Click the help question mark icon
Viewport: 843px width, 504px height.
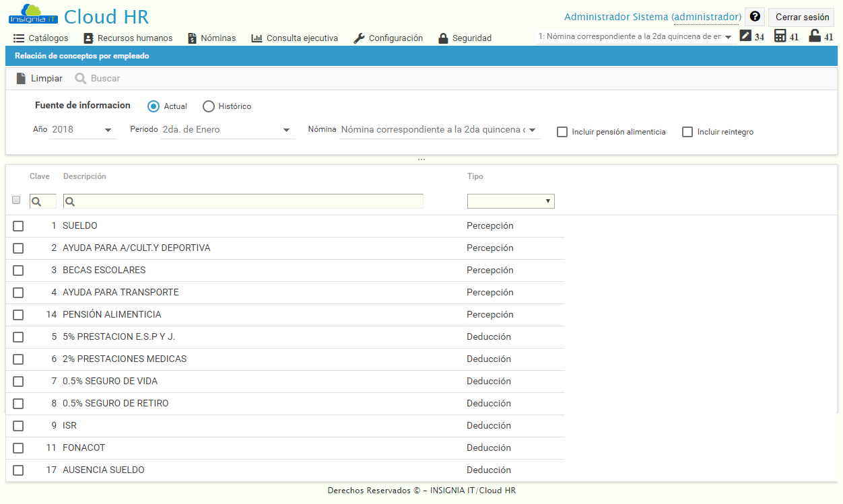(x=755, y=16)
